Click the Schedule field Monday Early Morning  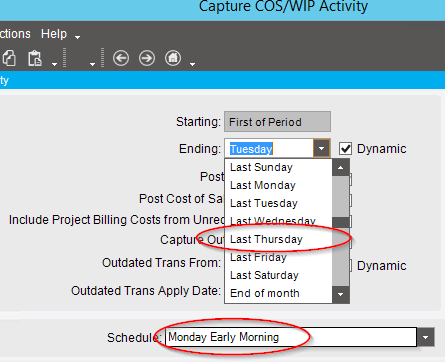pyautogui.click(x=291, y=337)
